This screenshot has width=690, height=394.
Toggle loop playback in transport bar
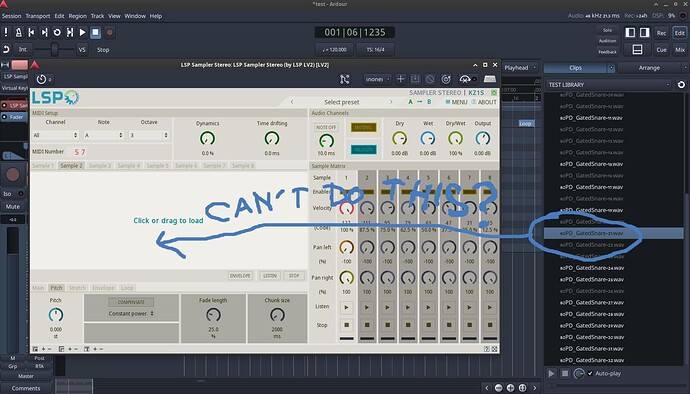tap(57, 33)
